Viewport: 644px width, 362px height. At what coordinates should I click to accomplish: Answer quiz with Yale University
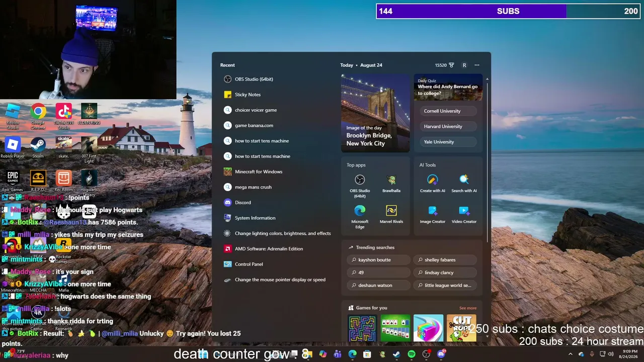point(448,142)
